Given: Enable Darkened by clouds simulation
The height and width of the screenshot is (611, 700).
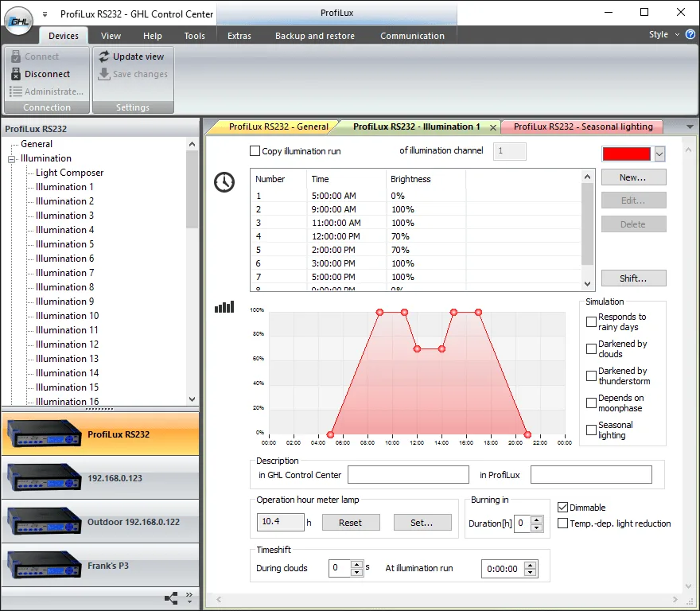Looking at the screenshot, I should (x=591, y=348).
